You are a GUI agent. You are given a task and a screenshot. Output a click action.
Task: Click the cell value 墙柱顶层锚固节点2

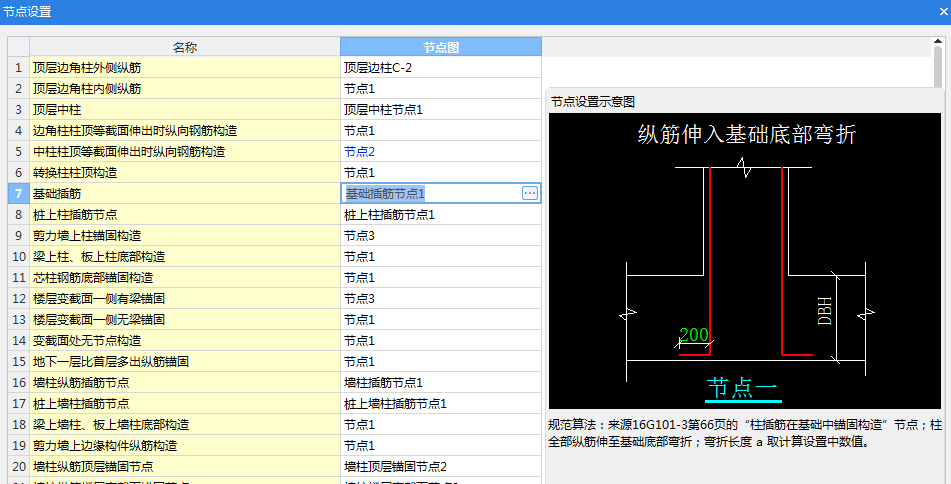point(395,466)
